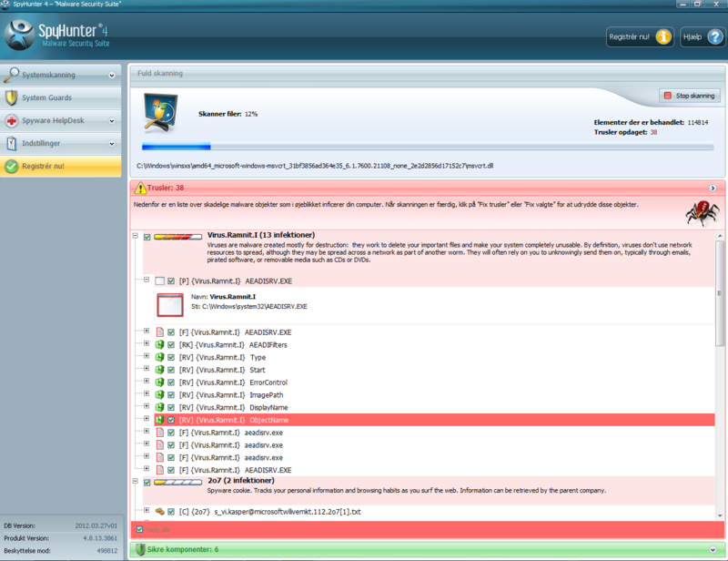Image resolution: width=728 pixels, height=561 pixels.
Task: Click the yellow warning triangle next to Trusler
Action: (x=140, y=188)
